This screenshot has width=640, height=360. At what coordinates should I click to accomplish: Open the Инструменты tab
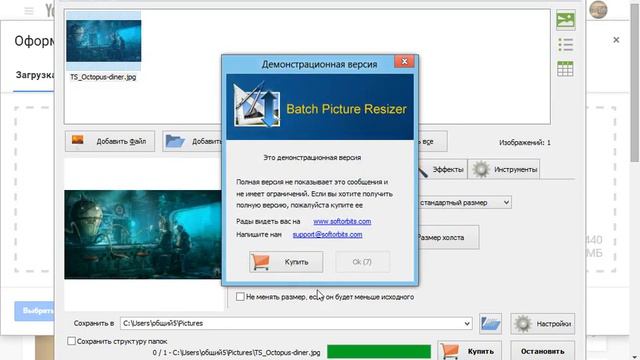coord(504,169)
